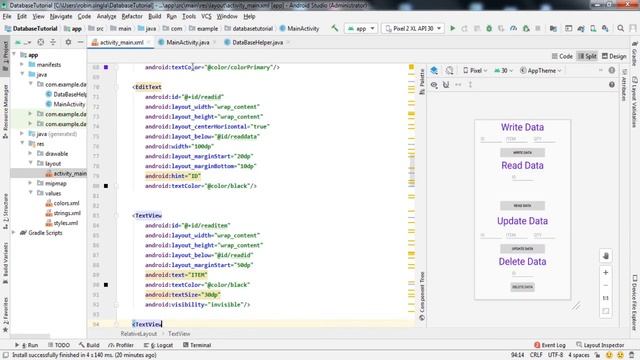Switch editor to Split view
Image resolution: width=640 pixels, height=360 pixels.
[587, 56]
